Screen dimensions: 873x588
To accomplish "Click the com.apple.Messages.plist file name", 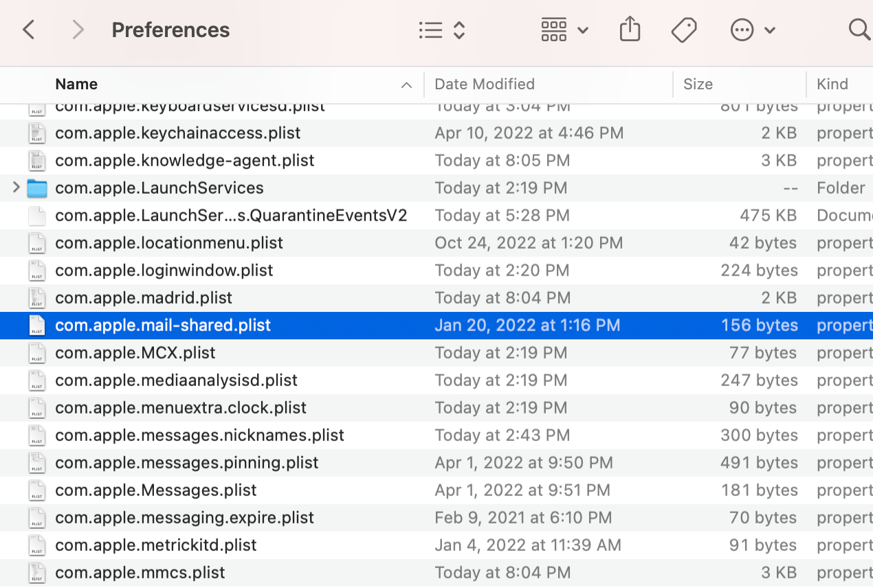I will (x=156, y=490).
